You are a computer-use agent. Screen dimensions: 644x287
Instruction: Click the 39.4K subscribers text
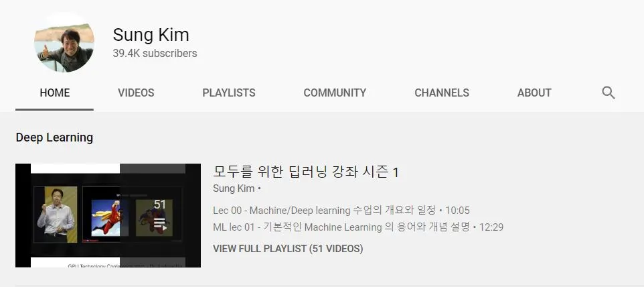tap(155, 54)
